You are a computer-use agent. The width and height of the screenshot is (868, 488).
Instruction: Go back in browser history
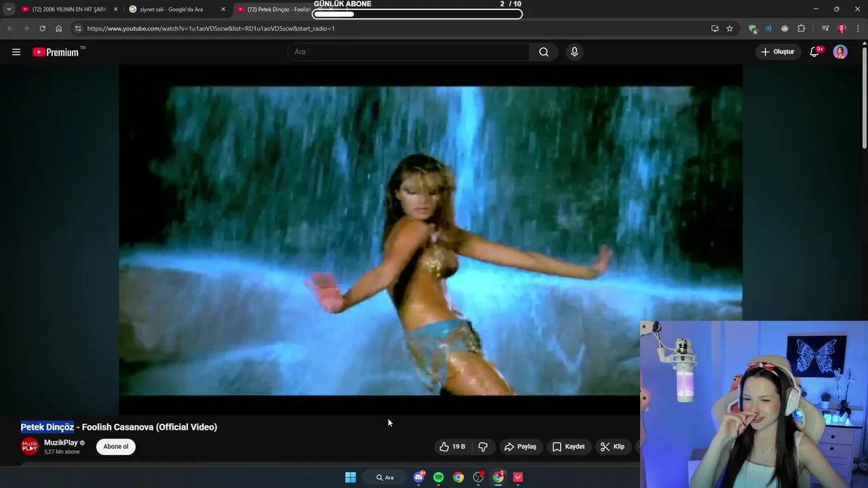9,28
